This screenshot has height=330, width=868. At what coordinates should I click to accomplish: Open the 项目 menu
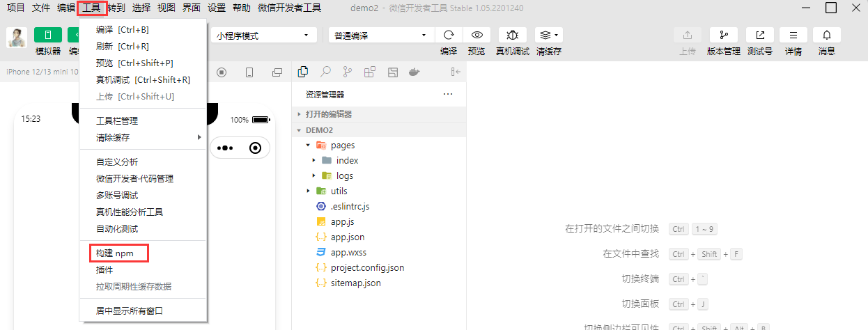tap(16, 8)
